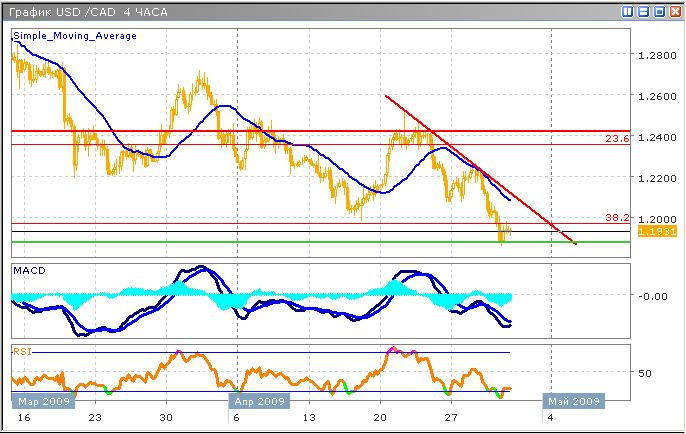The image size is (686, 434).
Task: Click the 1.2000 price axis label
Action: pyautogui.click(x=656, y=218)
